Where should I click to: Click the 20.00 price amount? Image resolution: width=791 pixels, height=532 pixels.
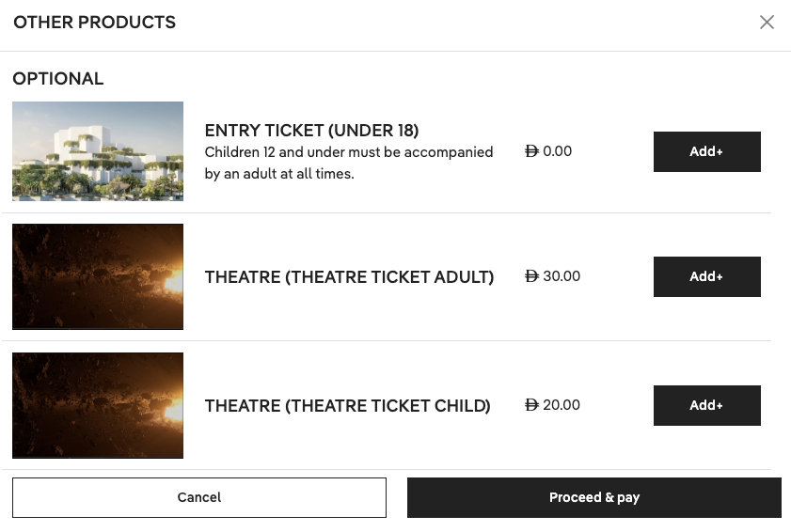coord(562,405)
